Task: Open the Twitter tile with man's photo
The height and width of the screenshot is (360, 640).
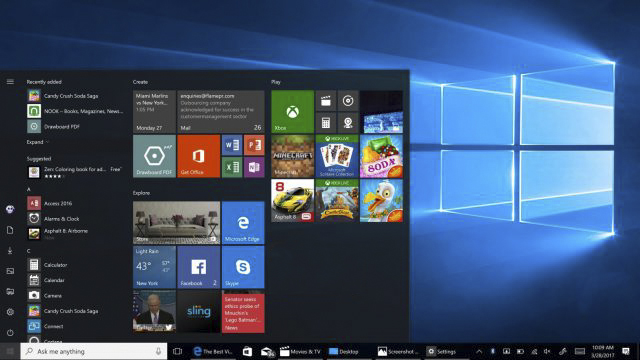Action: tap(154, 311)
